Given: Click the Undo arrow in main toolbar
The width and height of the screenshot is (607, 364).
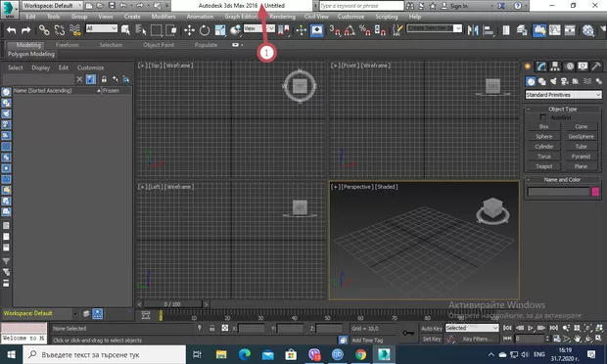Looking at the screenshot, I should click(12, 30).
